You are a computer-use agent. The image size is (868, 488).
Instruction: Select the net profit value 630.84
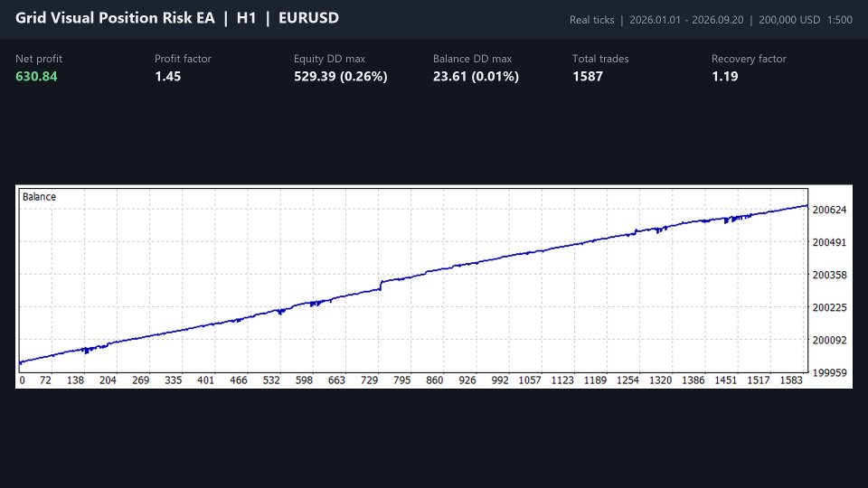click(x=36, y=76)
